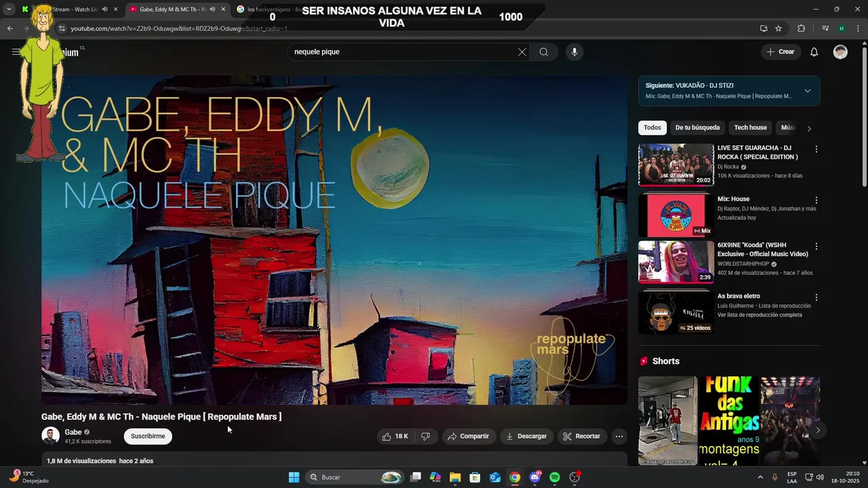Open File Explorer from the taskbar

pyautogui.click(x=455, y=477)
